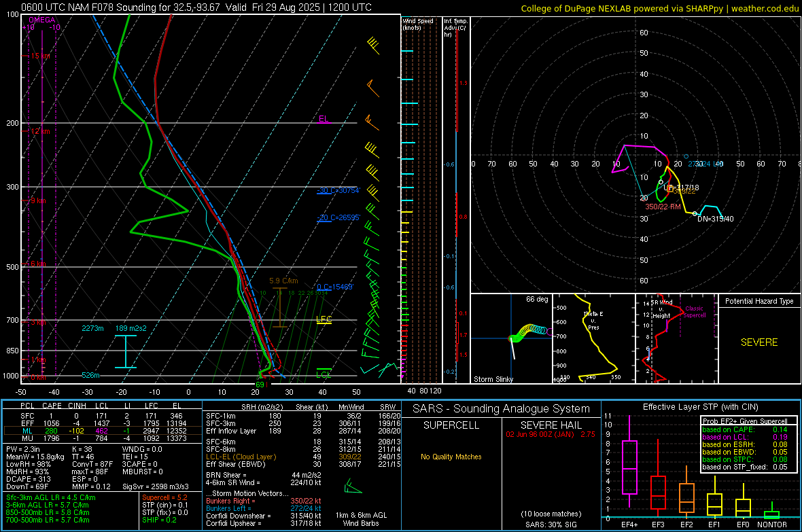Viewport: 802px width, 532px height.
Task: Click the "STP (cin) = 0.1" value
Action: [165, 505]
